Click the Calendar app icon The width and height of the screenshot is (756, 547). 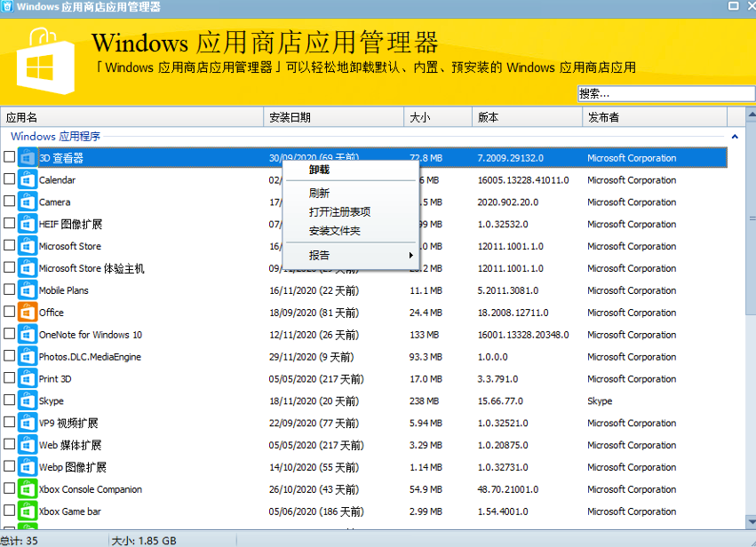28,179
